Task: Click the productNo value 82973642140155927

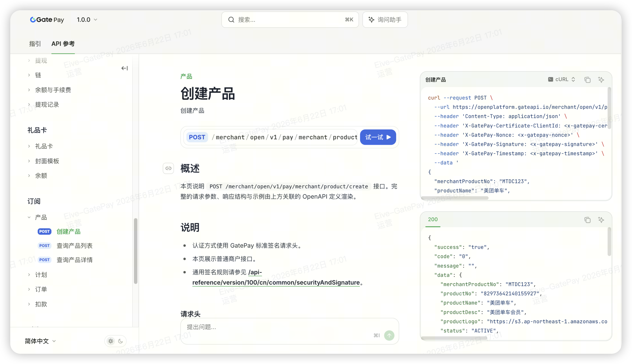Action: pos(510,293)
